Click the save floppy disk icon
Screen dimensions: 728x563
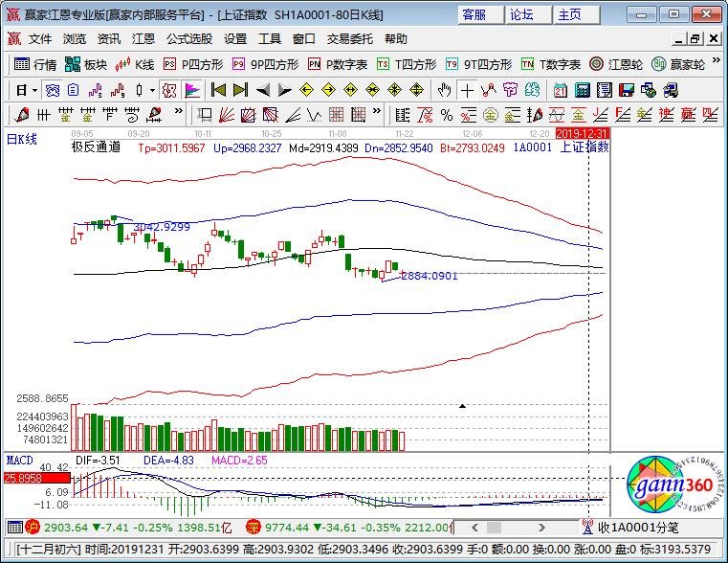pyautogui.click(x=627, y=90)
